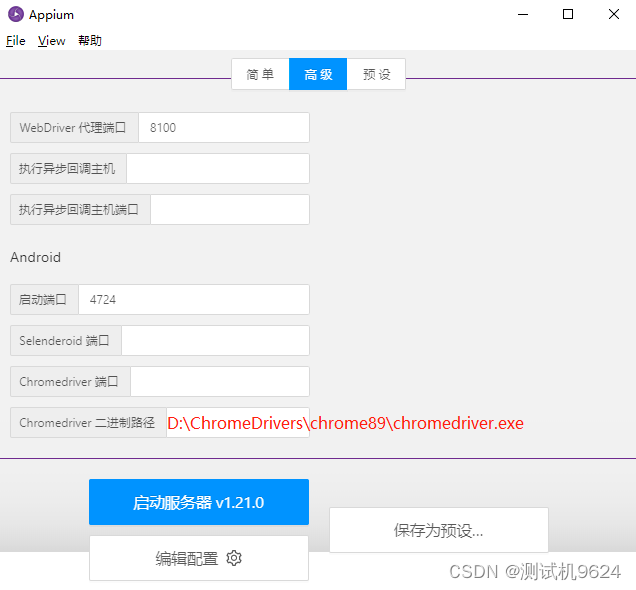Click the Android section heading
This screenshot has height=590, width=636.
click(36, 257)
